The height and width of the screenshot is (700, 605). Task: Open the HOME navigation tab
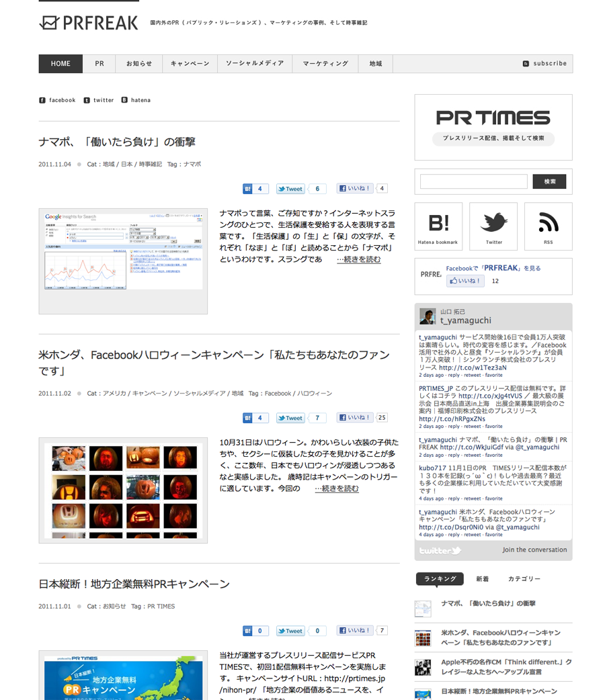[61, 64]
